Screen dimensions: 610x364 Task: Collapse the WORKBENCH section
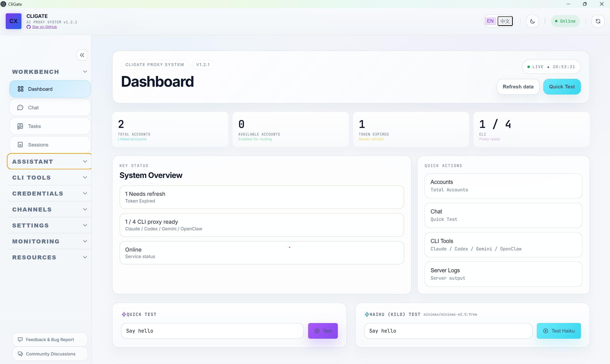(49, 72)
